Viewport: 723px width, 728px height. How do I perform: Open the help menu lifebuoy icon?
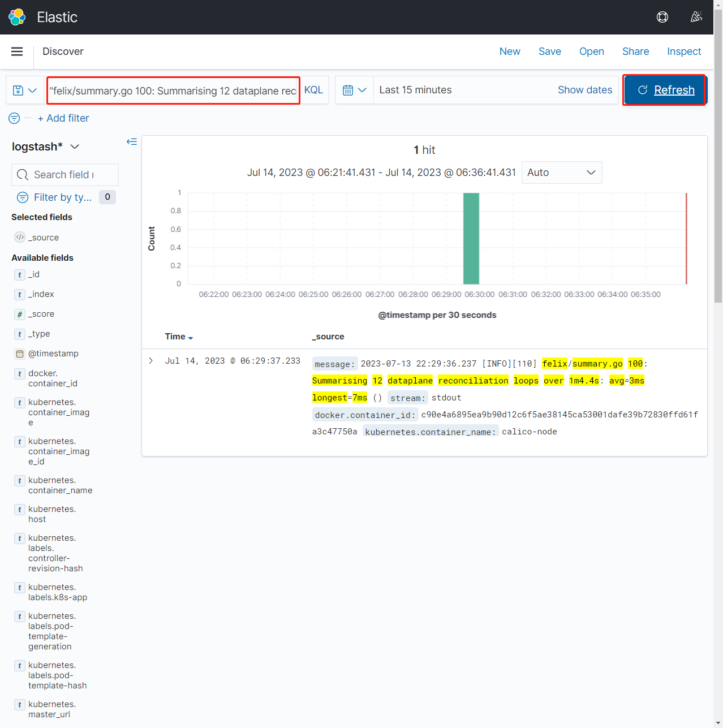tap(662, 17)
